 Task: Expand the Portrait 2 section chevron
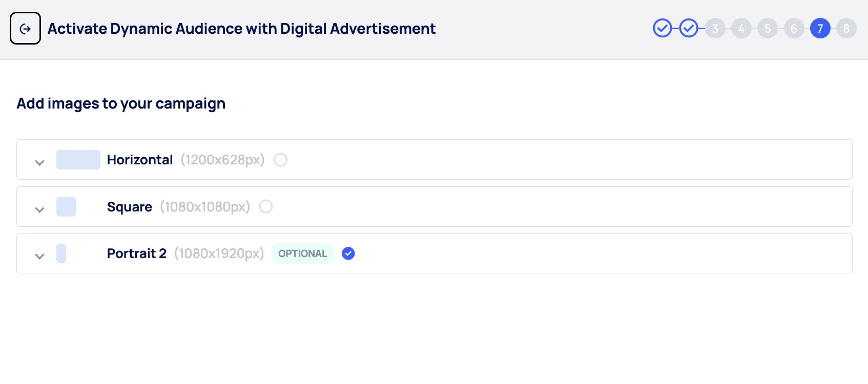tap(39, 256)
